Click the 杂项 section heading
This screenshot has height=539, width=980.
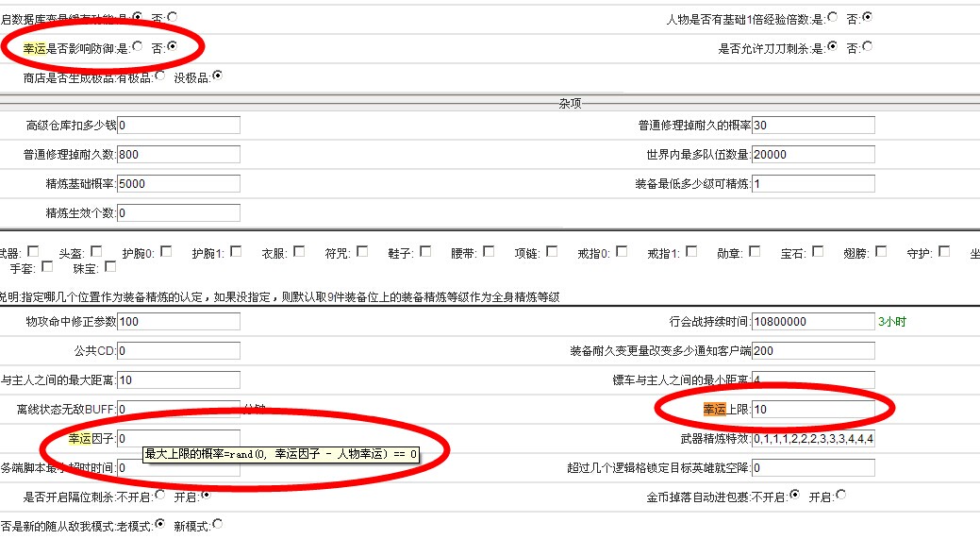tap(570, 103)
